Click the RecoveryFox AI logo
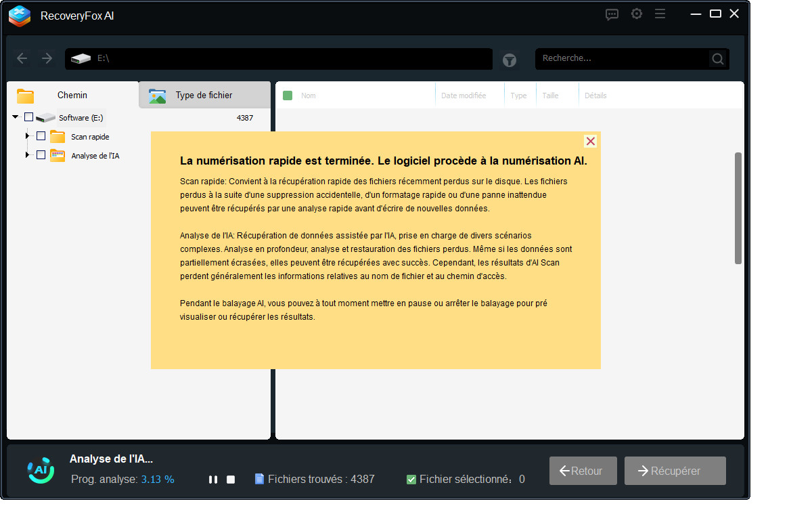 coord(19,15)
